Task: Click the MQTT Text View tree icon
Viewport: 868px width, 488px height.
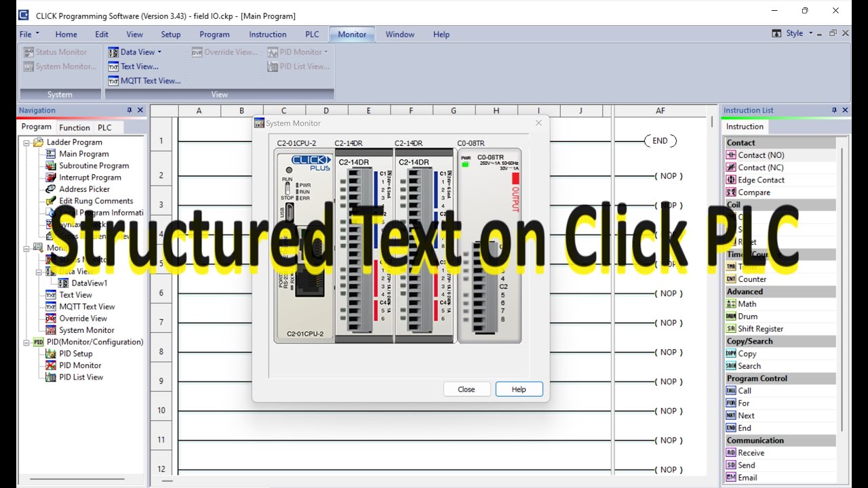Action: tap(51, 306)
